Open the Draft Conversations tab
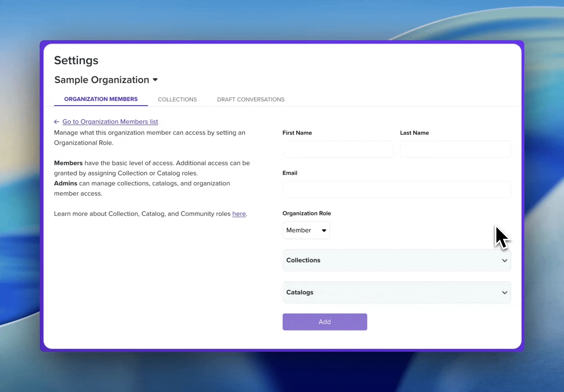564x392 pixels. tap(251, 99)
